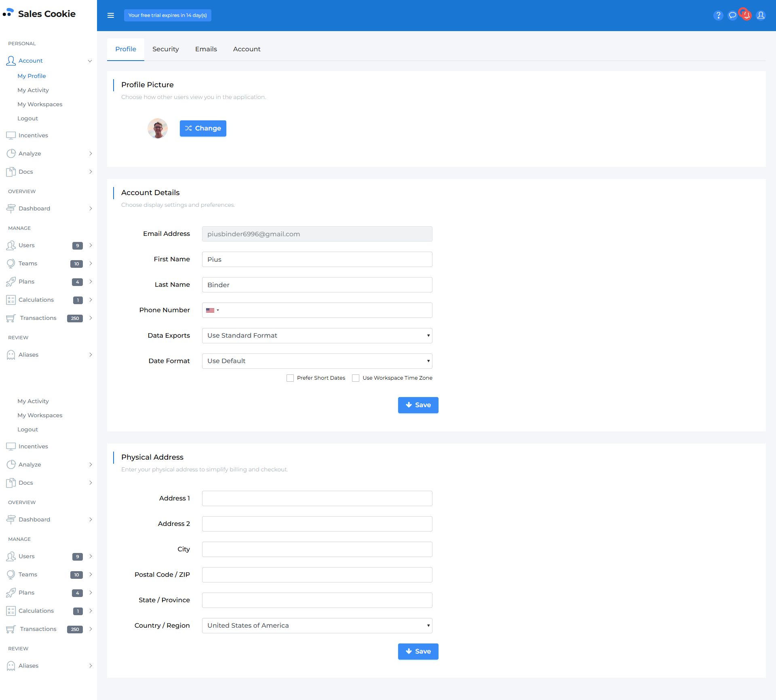Click into the Address 1 field
The height and width of the screenshot is (700, 776).
317,498
